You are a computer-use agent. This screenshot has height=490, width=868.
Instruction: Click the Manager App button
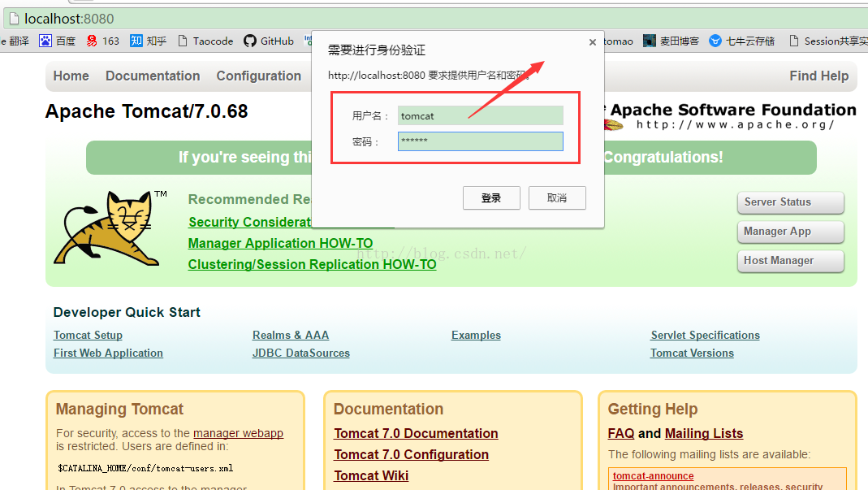point(791,232)
